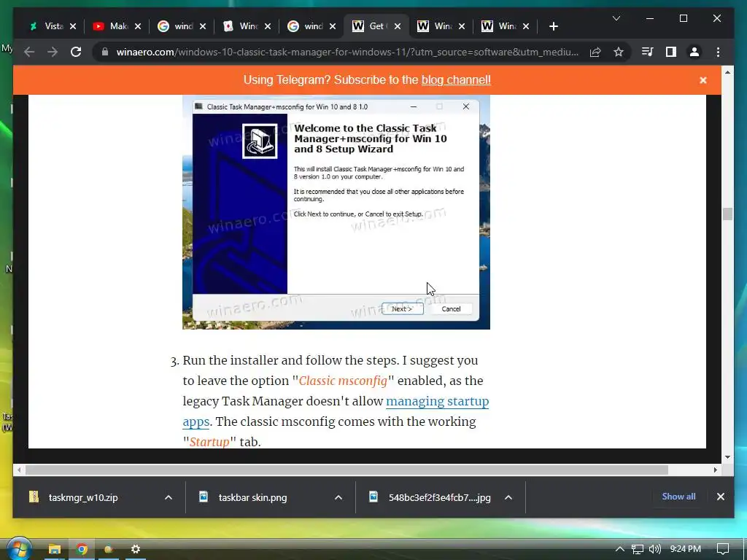
Task: Close the downloads bar
Action: [x=720, y=496]
